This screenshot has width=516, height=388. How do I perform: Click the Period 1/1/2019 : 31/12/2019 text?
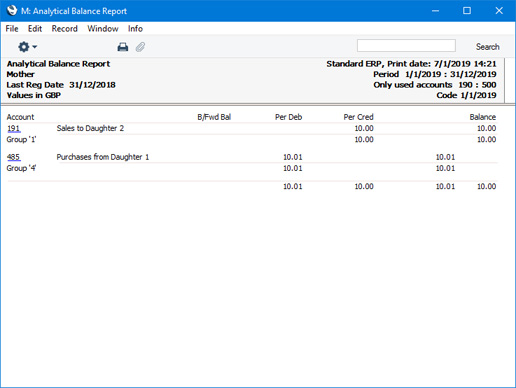point(435,74)
